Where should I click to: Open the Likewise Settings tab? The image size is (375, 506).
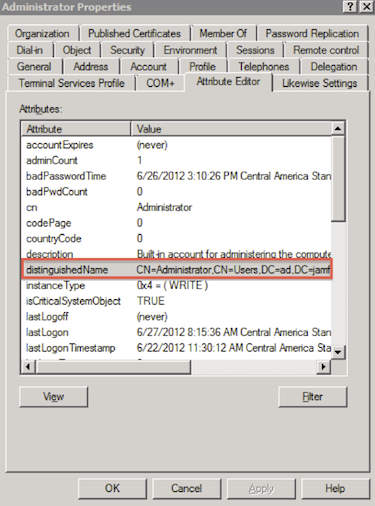coord(320,83)
